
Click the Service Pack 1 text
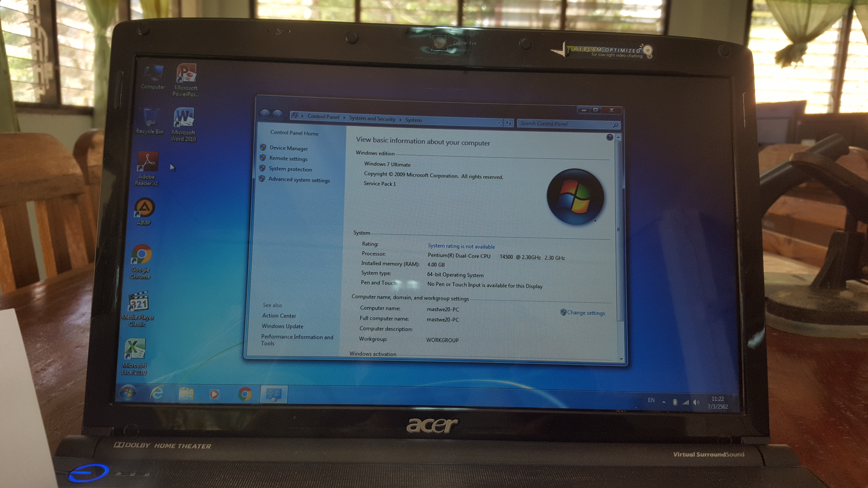[379, 184]
